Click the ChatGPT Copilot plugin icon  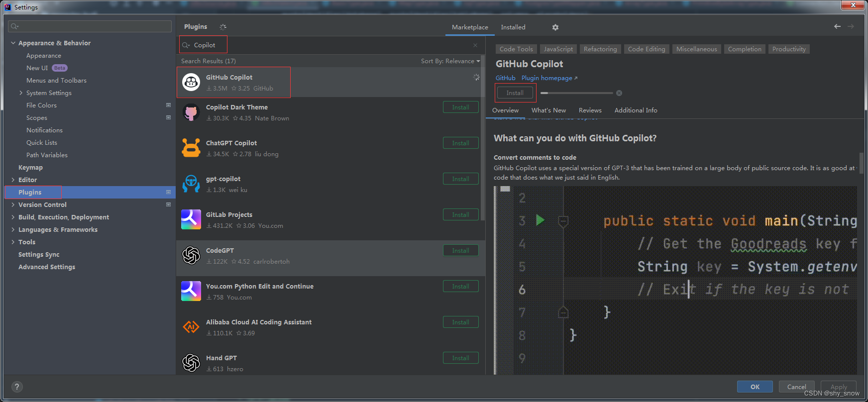coord(191,148)
